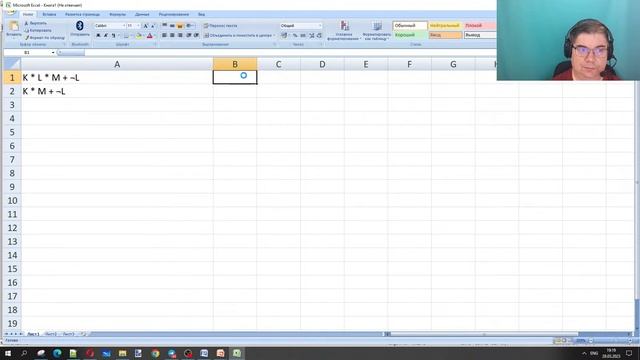
Task: Open the Calibri font name dropdown
Action: [x=124, y=26]
